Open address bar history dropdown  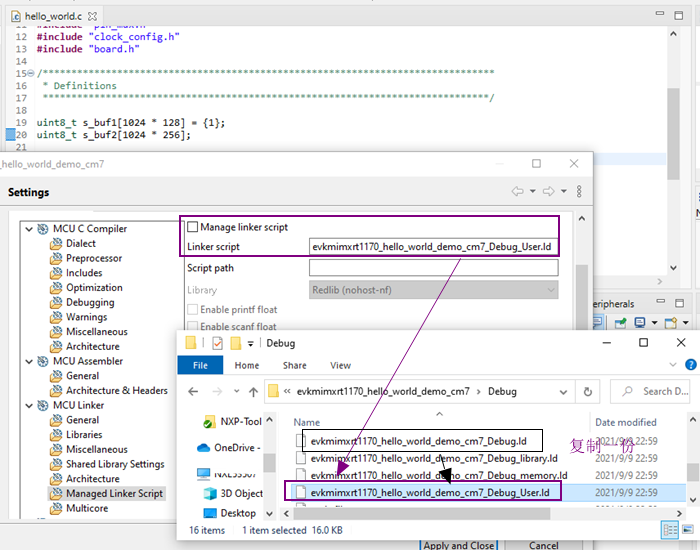tap(563, 392)
